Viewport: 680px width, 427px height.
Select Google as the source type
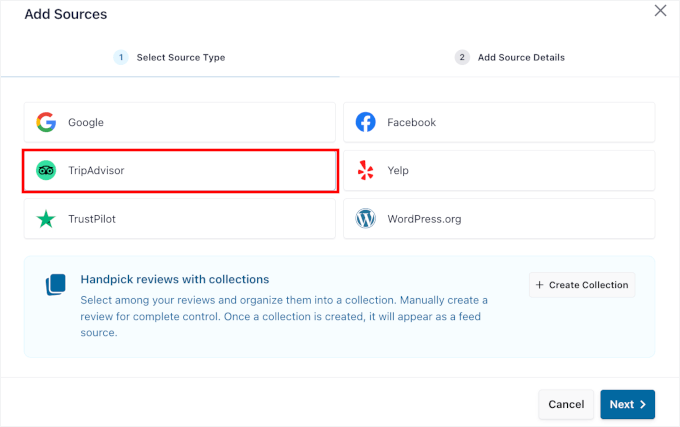[x=180, y=122]
